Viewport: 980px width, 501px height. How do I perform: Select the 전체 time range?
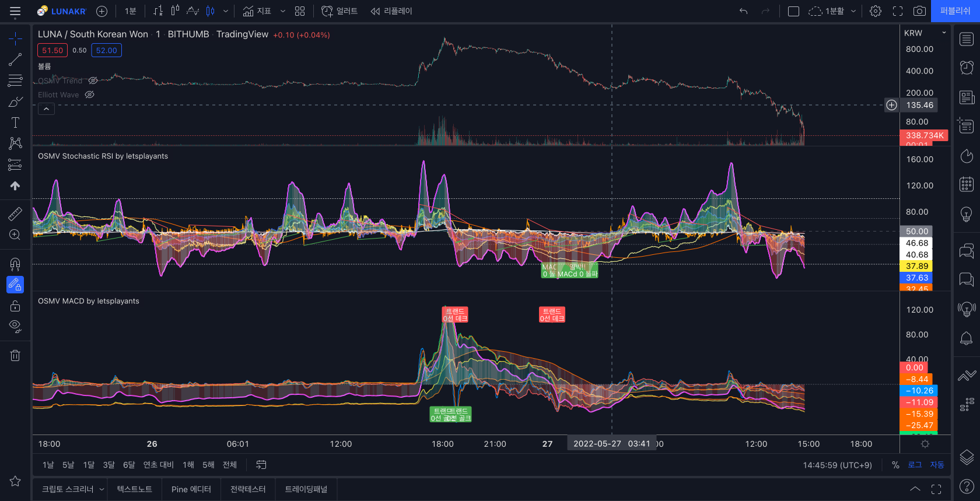pyautogui.click(x=230, y=465)
